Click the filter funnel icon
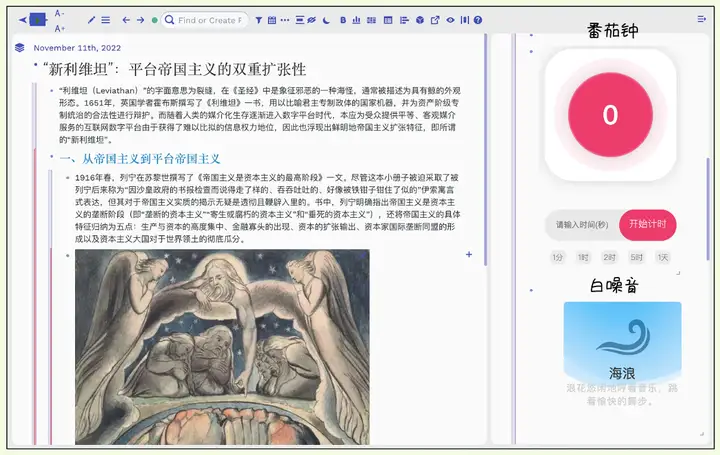This screenshot has height=455, width=720. point(259,20)
